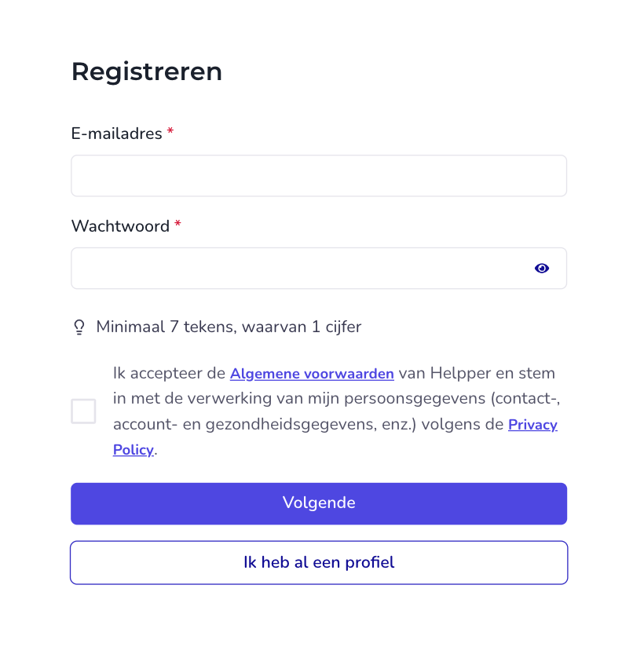644x658 pixels.
Task: Click the red asterisk next to E-mailadres
Action: point(170,133)
